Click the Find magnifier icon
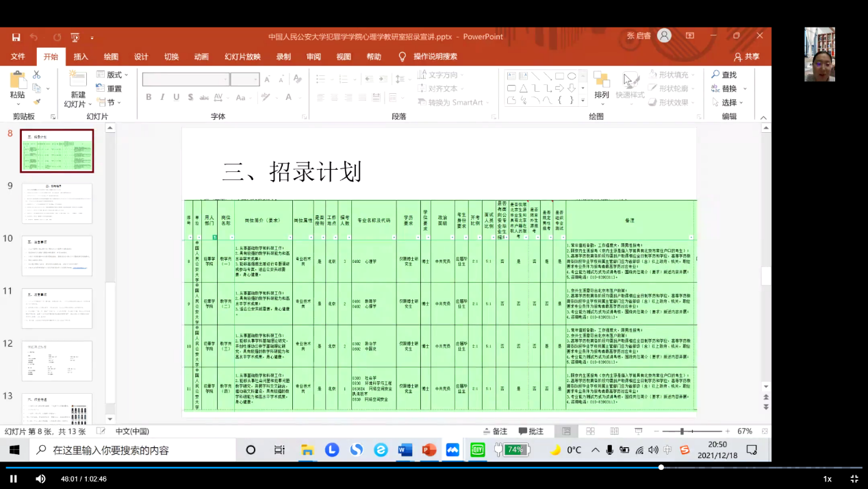 pyautogui.click(x=715, y=75)
